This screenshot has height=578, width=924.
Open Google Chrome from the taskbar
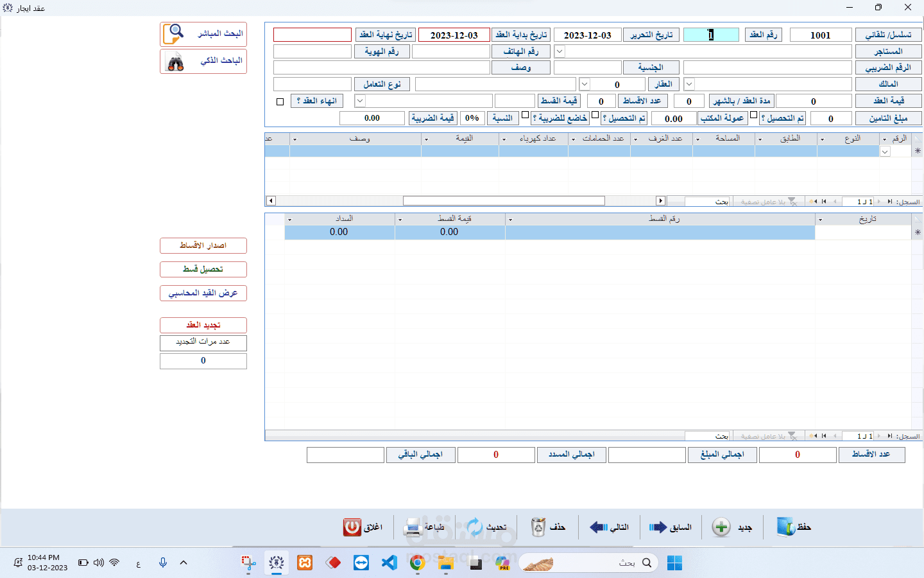(x=417, y=563)
